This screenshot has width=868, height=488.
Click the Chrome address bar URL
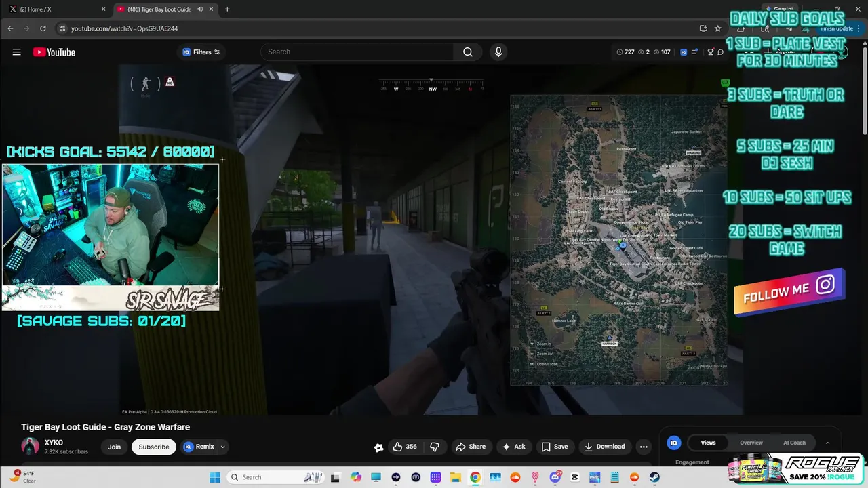125,28
